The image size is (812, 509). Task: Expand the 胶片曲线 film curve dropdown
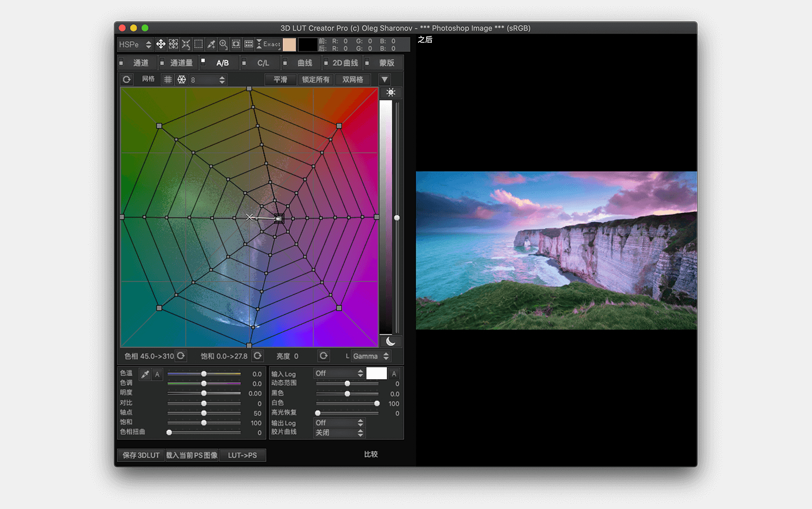pos(339,433)
